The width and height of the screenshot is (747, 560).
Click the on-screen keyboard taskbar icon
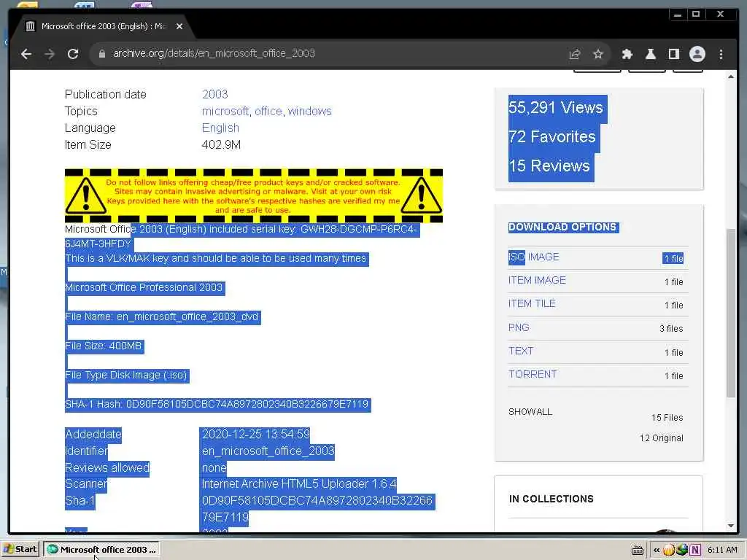point(638,550)
